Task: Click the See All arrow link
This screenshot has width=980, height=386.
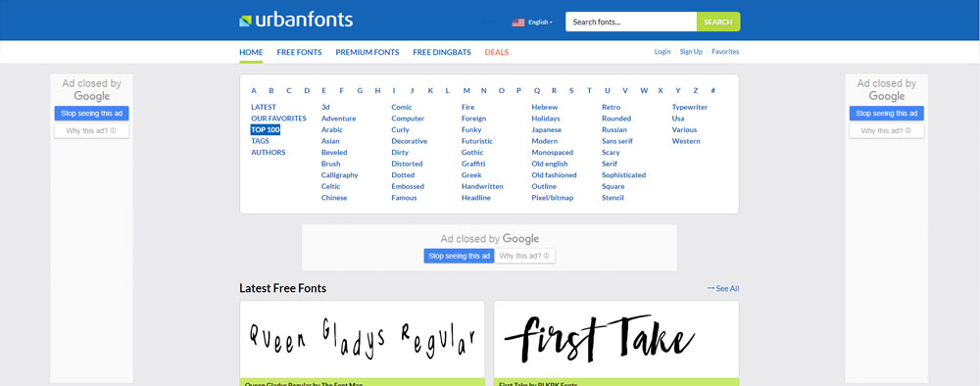Action: (x=722, y=289)
